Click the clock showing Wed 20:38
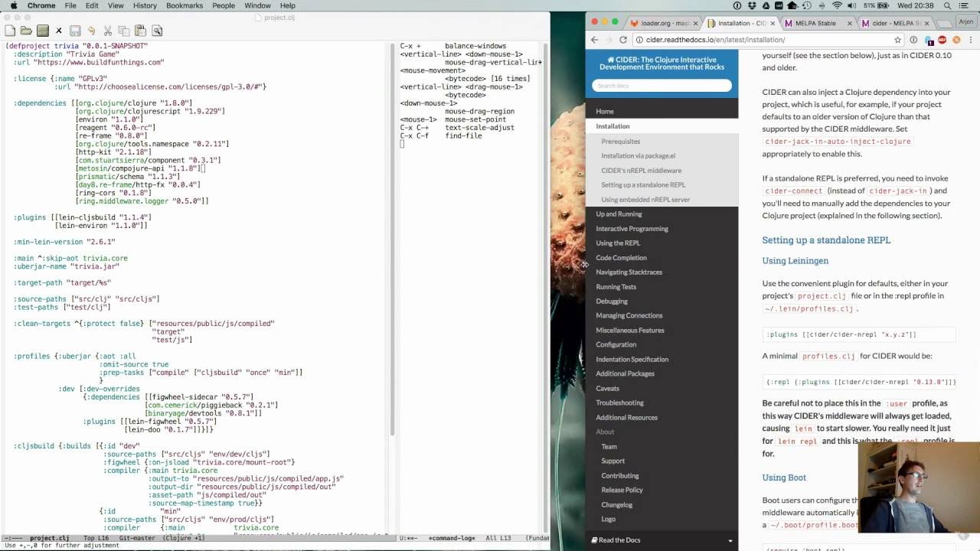 coord(916,5)
